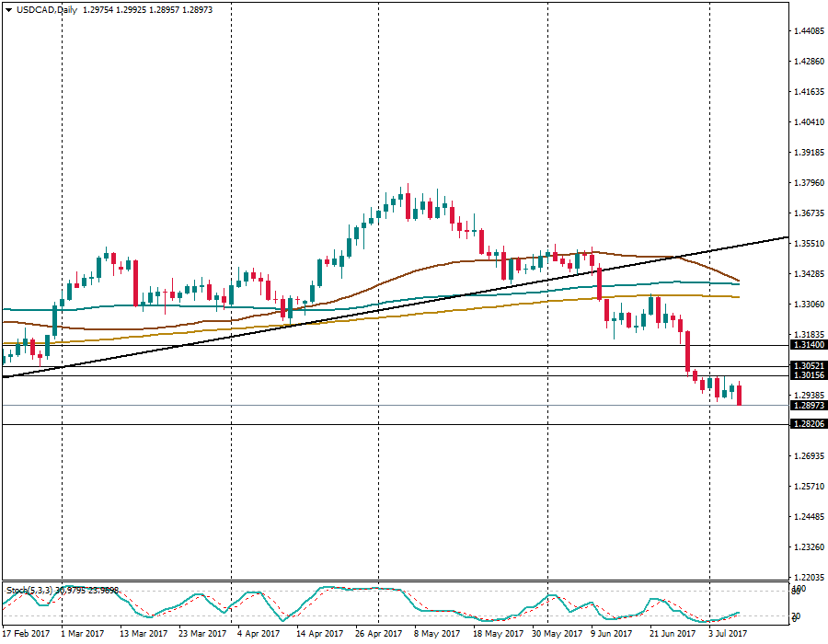Click the 1 Mar 2017 date label
828x644 pixels.
coord(83,634)
